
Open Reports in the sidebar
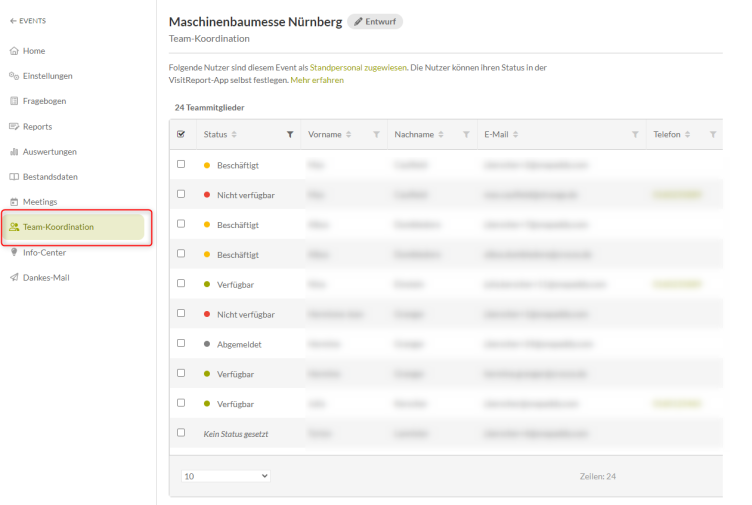pyautogui.click(x=37, y=127)
